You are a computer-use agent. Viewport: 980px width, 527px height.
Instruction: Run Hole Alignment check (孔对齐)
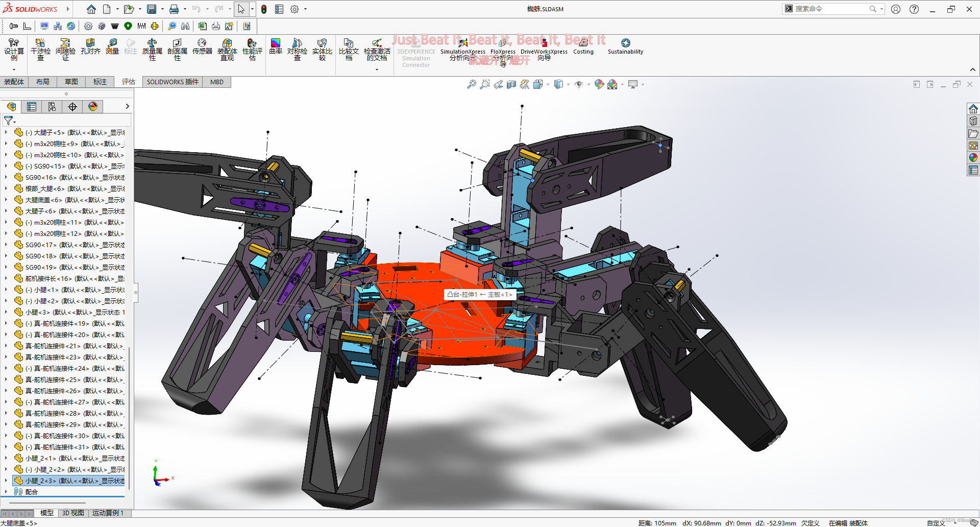(x=90, y=46)
